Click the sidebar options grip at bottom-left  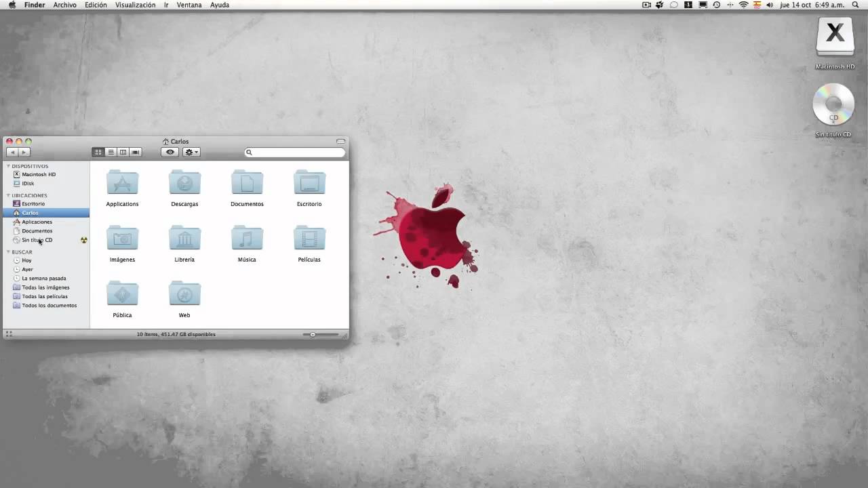9,334
